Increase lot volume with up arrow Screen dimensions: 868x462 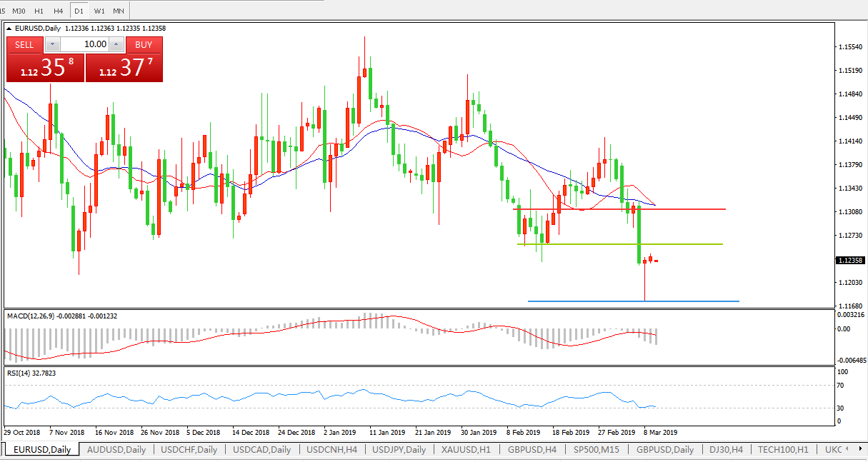[116, 44]
